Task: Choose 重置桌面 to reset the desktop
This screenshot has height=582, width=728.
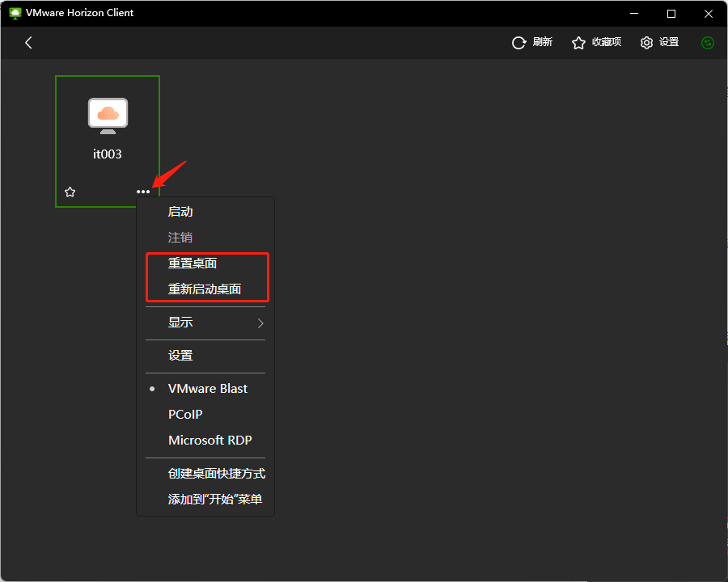Action: pos(191,262)
